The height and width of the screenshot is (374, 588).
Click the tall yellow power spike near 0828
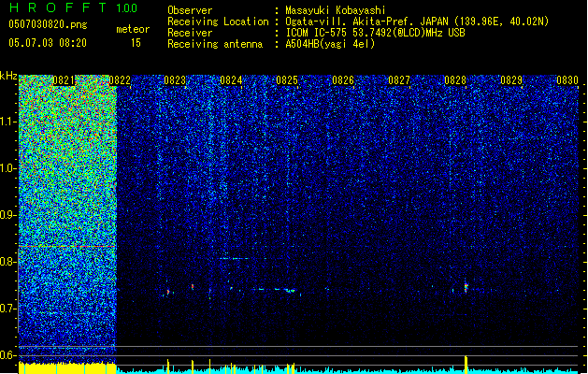(466, 365)
